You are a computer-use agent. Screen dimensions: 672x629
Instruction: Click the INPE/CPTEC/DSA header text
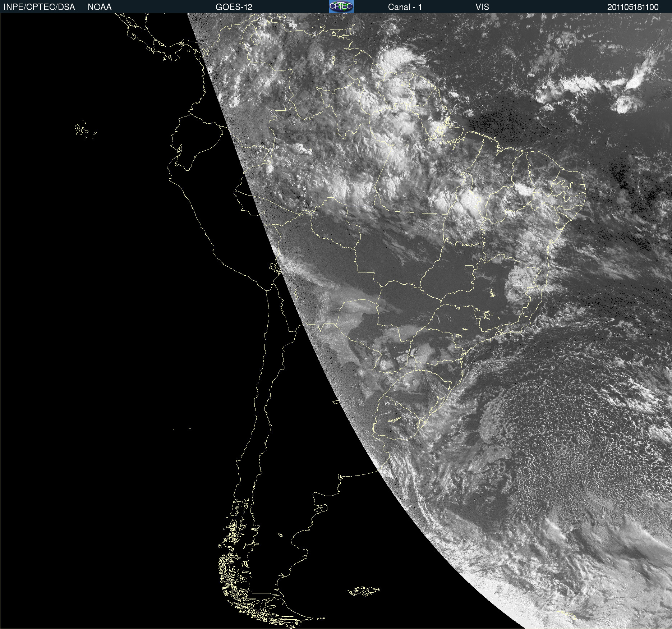(39, 7)
